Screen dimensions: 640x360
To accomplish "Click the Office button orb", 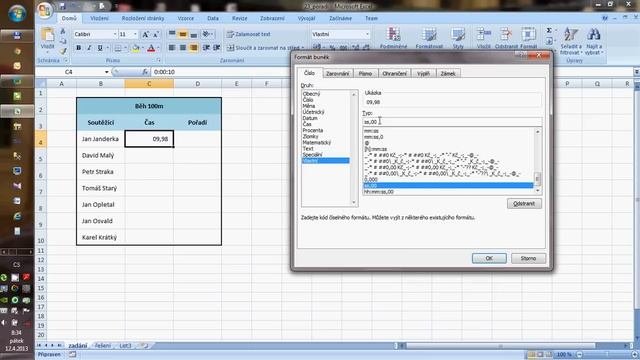I will point(45,10).
